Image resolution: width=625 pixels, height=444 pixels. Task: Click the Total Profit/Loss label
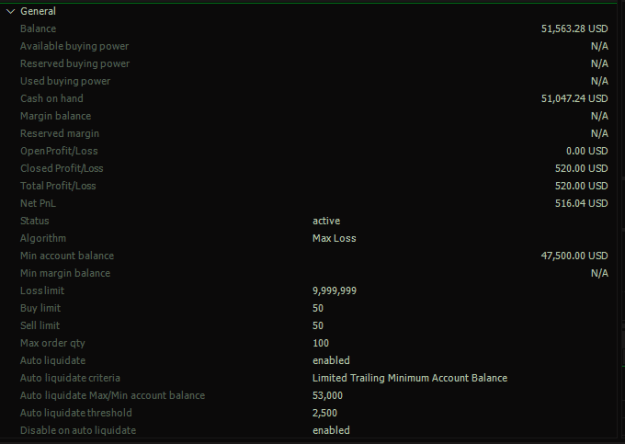58,186
